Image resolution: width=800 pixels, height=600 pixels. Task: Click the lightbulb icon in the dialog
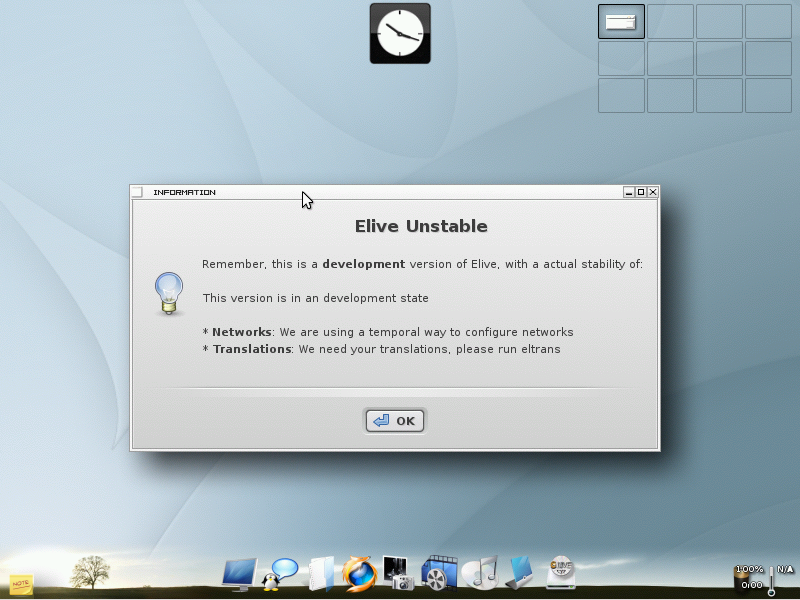pos(169,293)
